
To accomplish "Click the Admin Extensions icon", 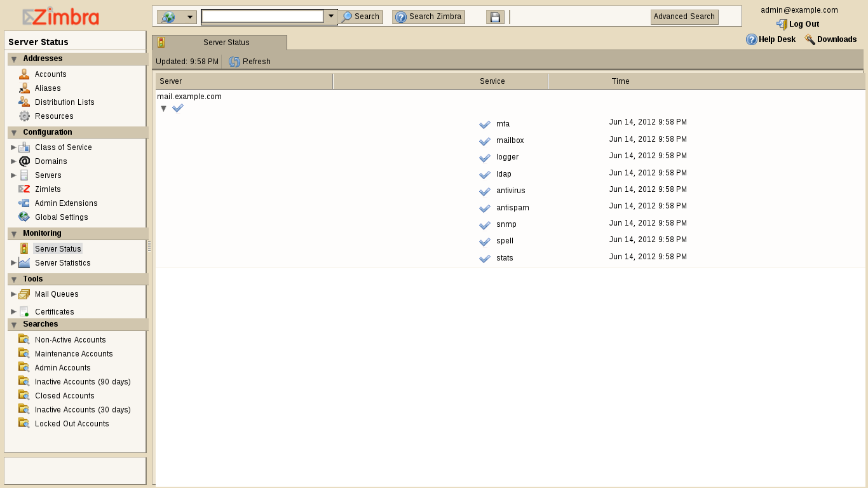I will tap(24, 203).
